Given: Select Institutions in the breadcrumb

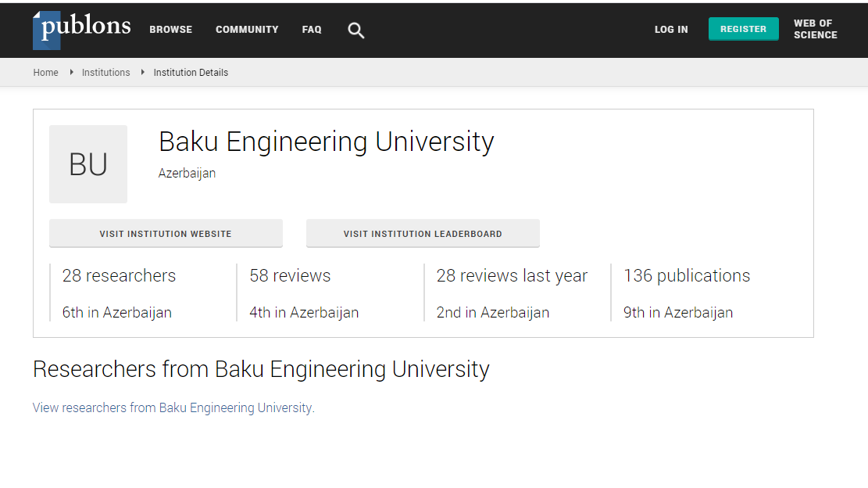Looking at the screenshot, I should pos(105,73).
